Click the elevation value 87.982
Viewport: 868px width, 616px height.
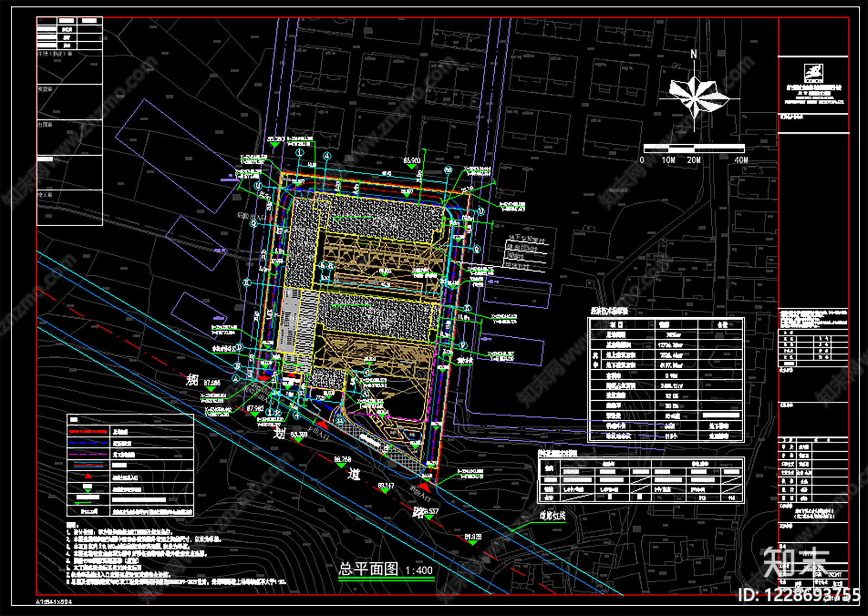coord(255,408)
